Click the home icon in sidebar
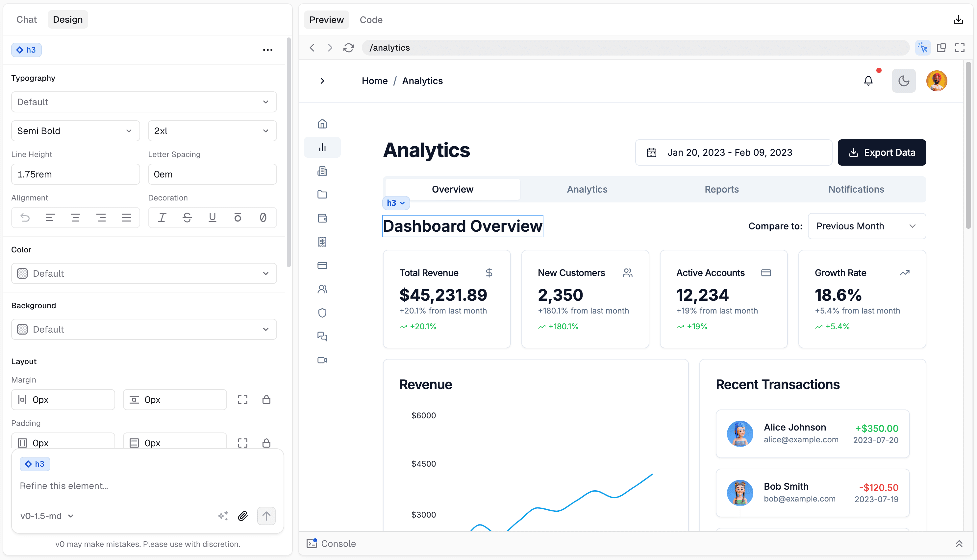977x560 pixels. 322,124
